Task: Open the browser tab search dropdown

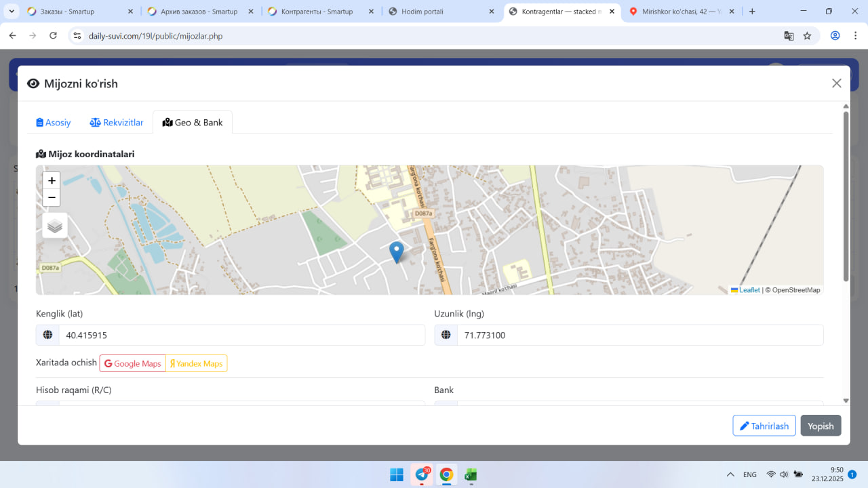Action: tap(12, 12)
